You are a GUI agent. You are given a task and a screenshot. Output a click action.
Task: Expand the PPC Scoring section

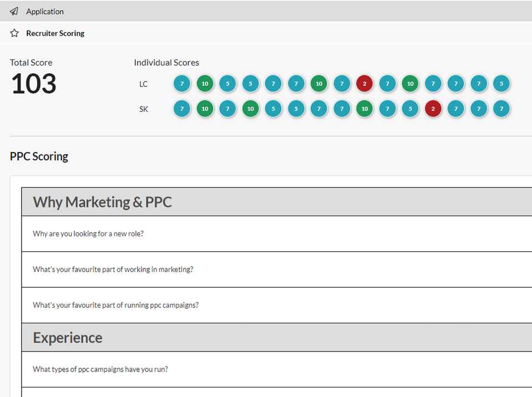(x=39, y=156)
